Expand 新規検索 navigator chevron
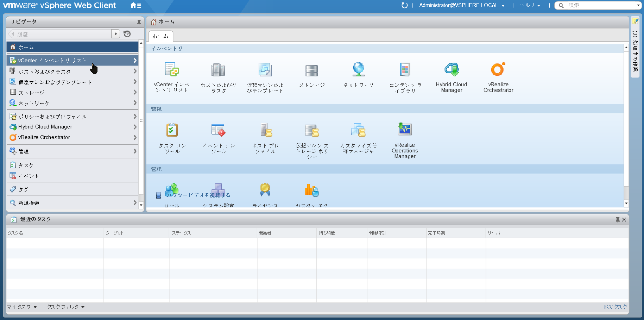Image resolution: width=644 pixels, height=320 pixels. pyautogui.click(x=135, y=203)
